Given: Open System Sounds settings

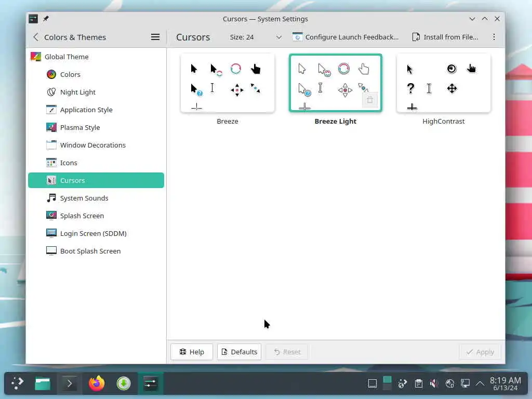Looking at the screenshot, I should click(96, 198).
